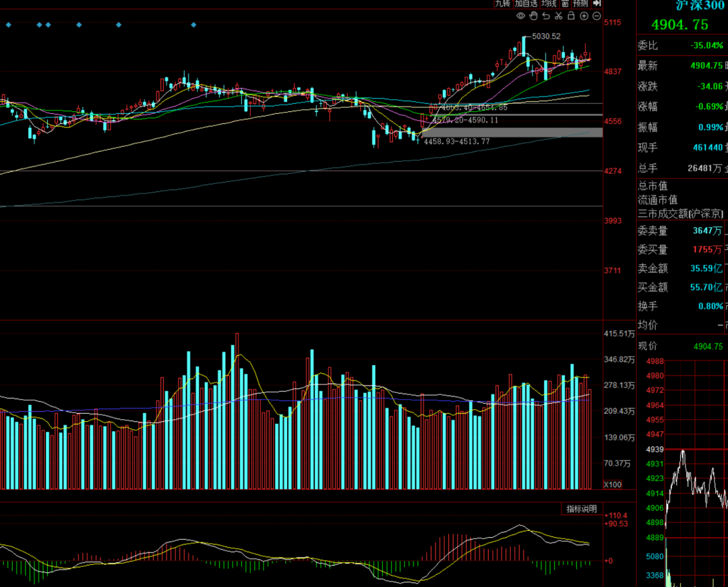Image resolution: width=728 pixels, height=587 pixels.
Task: Click the 沪深300 index title
Action: [701, 5]
